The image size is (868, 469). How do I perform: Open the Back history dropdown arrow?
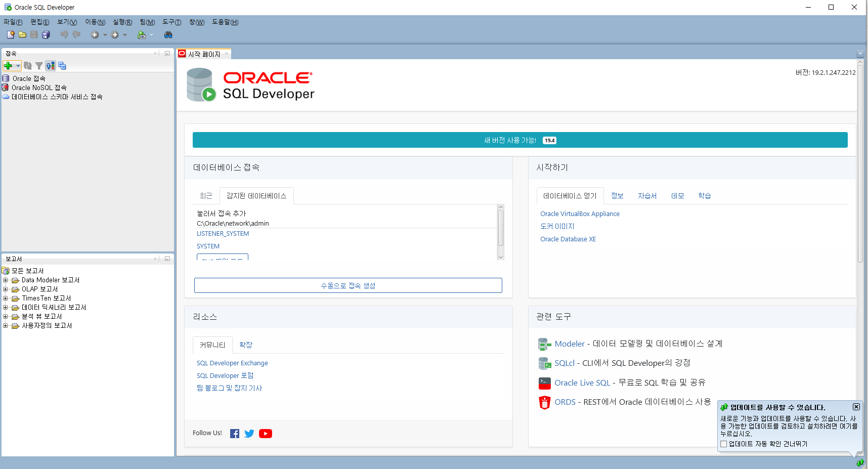[x=105, y=35]
